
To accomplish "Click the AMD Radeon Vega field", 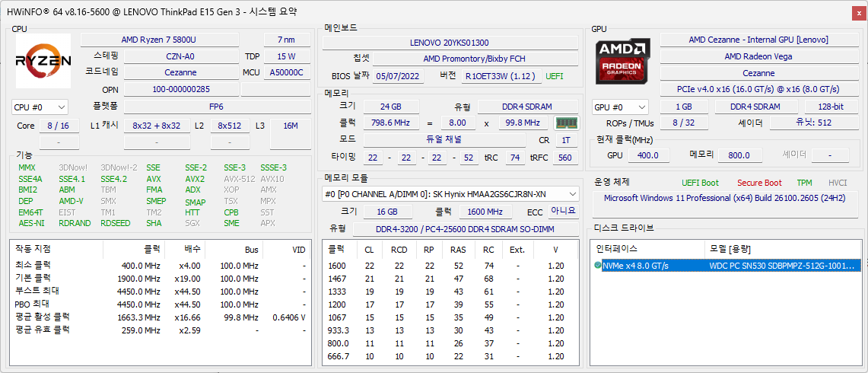I will [758, 56].
